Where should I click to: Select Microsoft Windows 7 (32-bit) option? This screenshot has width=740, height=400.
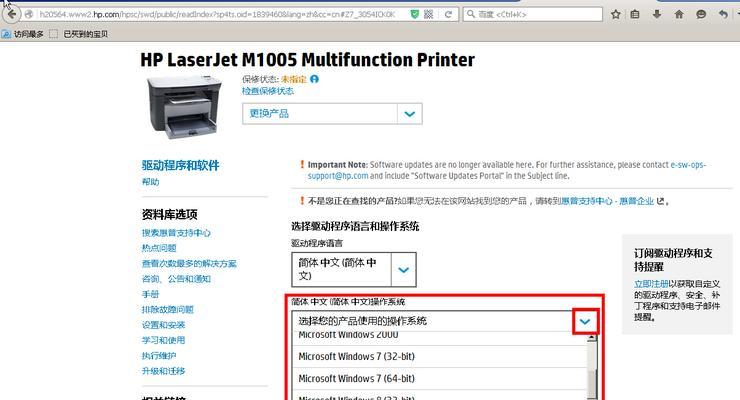coord(439,357)
